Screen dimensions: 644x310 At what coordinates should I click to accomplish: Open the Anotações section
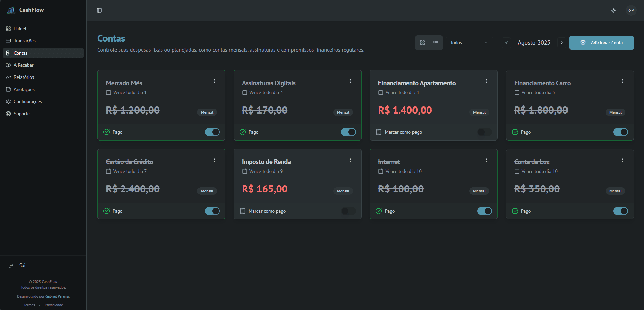[24, 89]
